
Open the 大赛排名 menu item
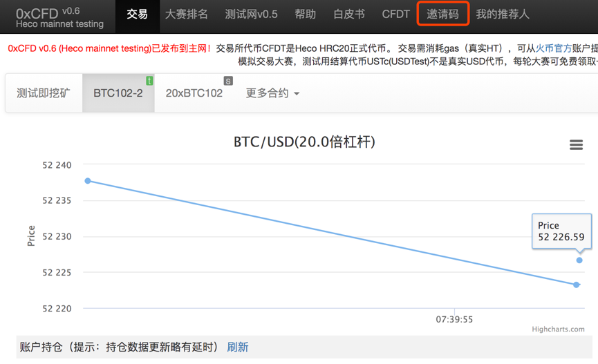[186, 15]
